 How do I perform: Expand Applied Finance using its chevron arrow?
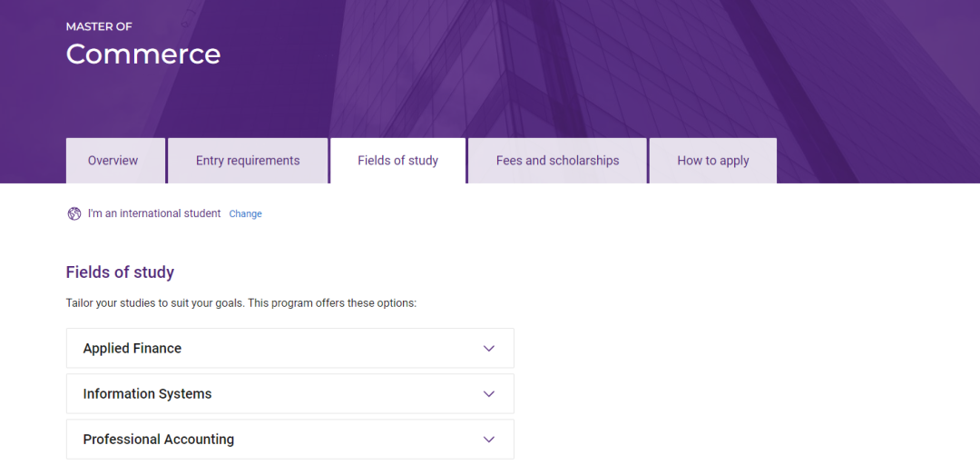[489, 349]
